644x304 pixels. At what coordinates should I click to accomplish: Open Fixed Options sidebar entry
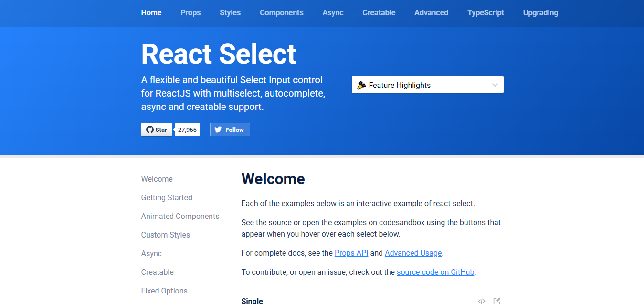coord(164,291)
